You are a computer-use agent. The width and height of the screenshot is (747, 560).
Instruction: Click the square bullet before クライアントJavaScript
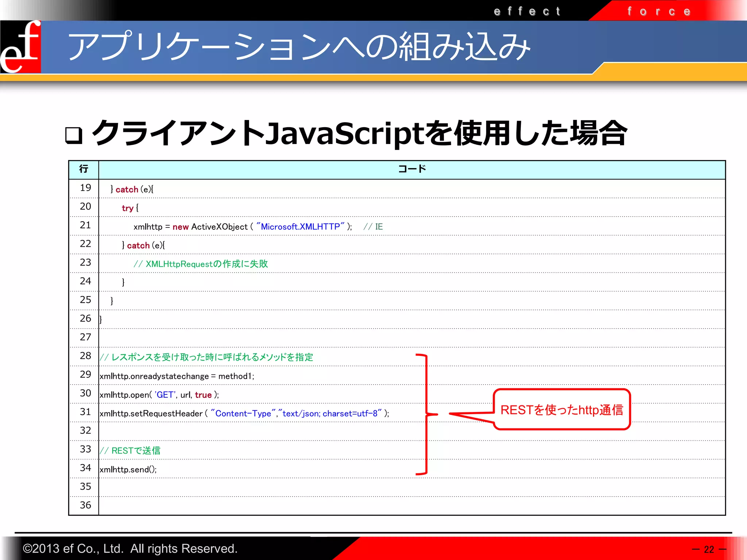(74, 135)
